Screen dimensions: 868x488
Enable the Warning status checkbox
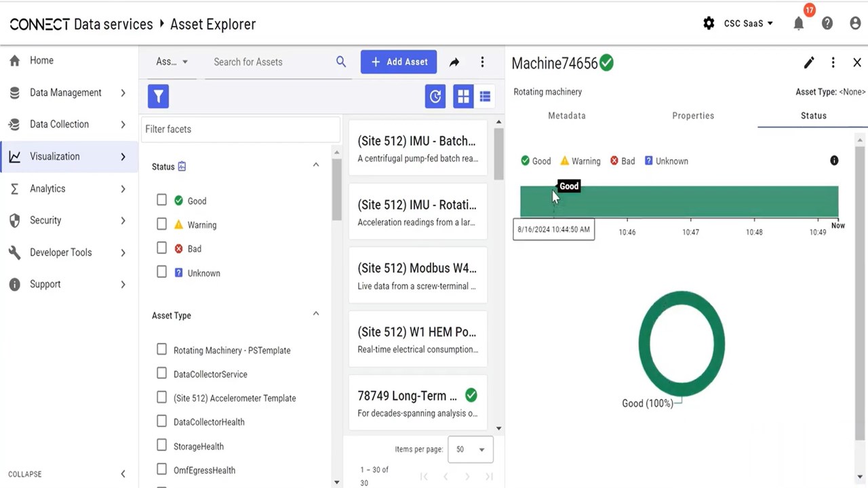tap(161, 224)
